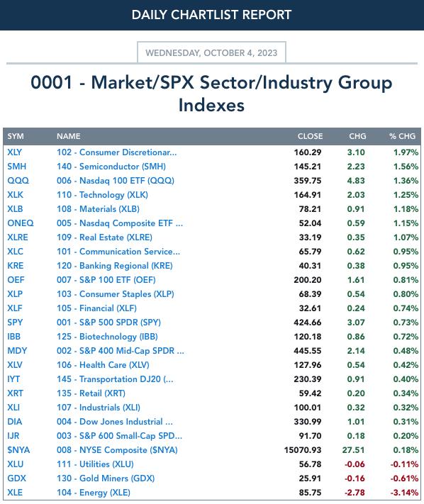This screenshot has height=504, width=424.
Task: Open 140 - Semiconductor (SMH) chart
Action: pos(111,167)
